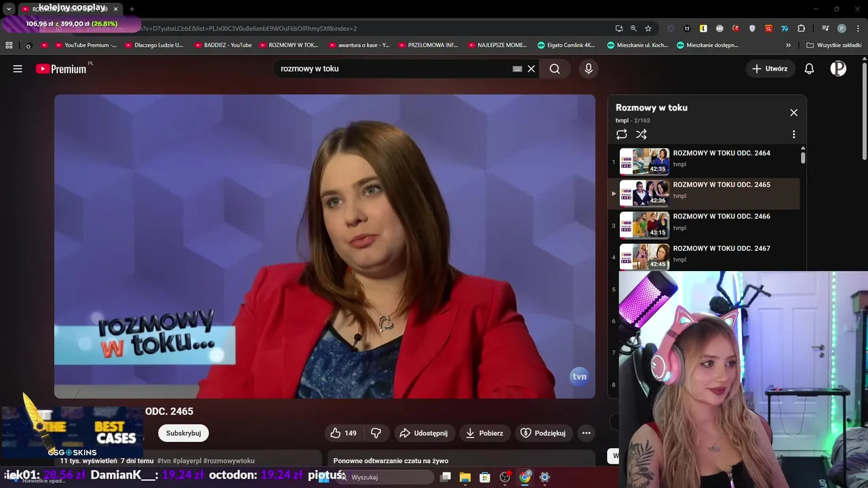868x488 pixels.
Task: Open the account avatar menu
Action: click(x=838, y=68)
